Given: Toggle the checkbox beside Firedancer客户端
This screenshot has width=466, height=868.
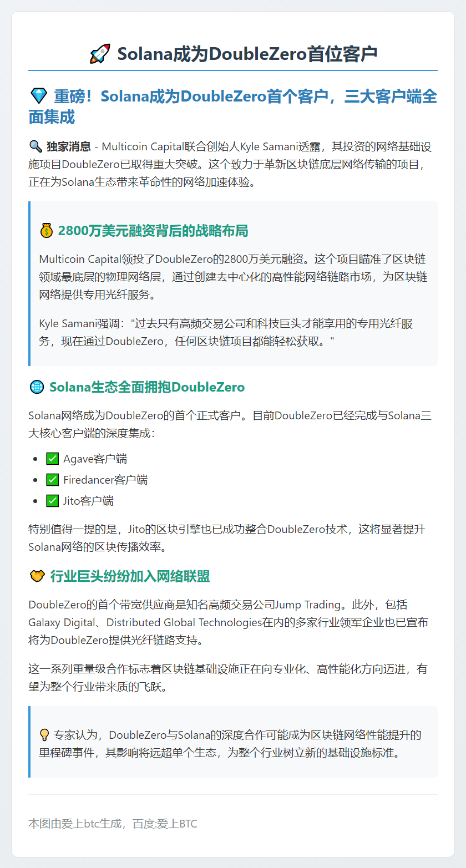Looking at the screenshot, I should 52,479.
